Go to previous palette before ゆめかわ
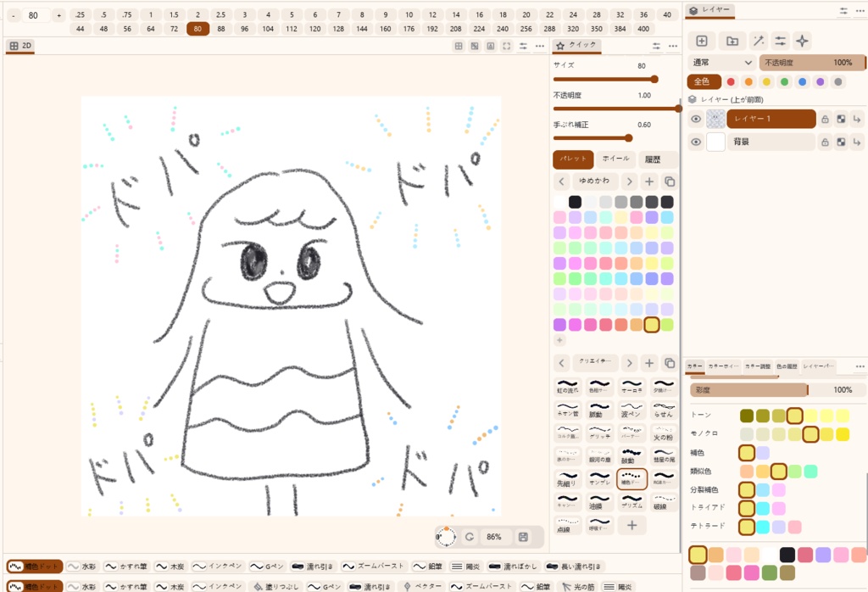 click(562, 182)
